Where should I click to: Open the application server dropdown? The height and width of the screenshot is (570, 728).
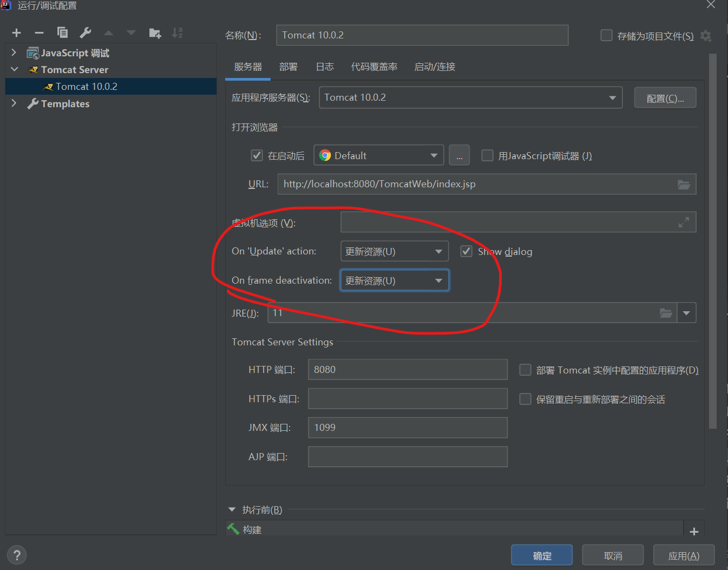point(470,97)
